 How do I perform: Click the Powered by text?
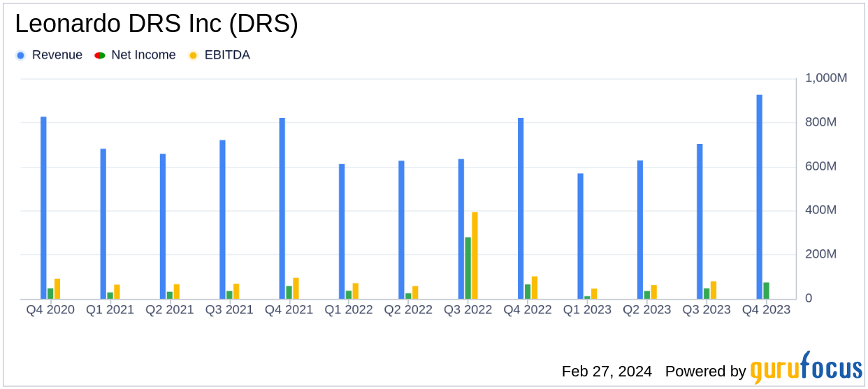[x=706, y=372]
